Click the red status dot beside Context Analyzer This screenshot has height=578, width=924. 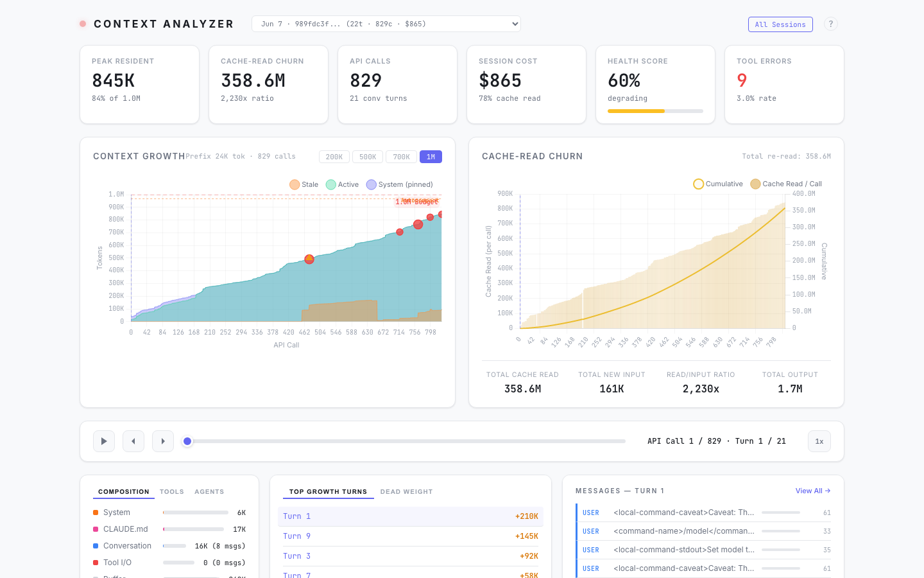83,24
